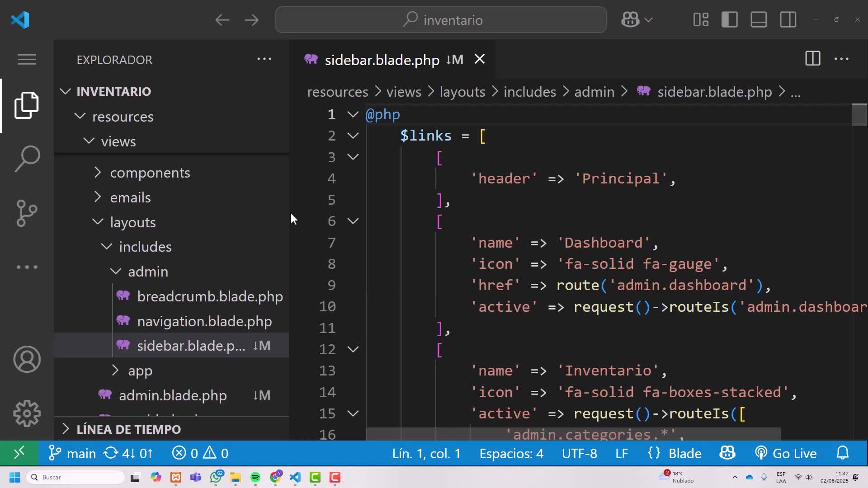
Task: Collapse the INVENTARIO root folder
Action: (x=65, y=91)
